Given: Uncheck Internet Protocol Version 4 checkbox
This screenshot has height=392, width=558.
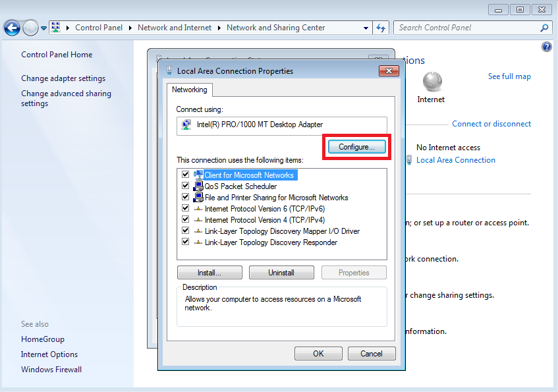Looking at the screenshot, I should 185,219.
